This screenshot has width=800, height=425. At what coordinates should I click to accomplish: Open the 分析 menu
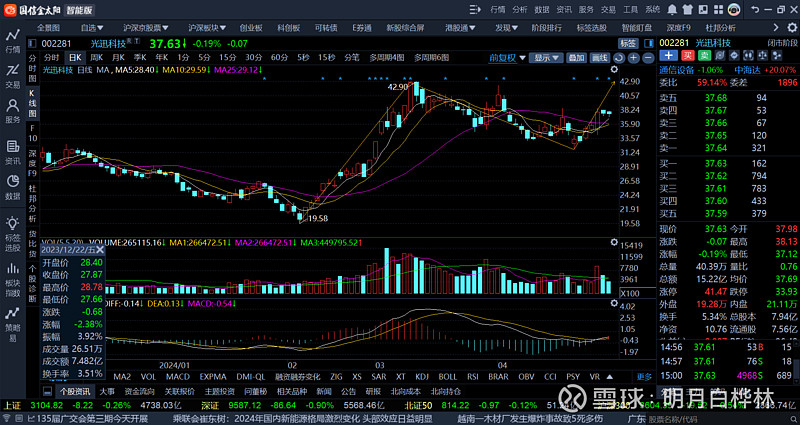pyautogui.click(x=520, y=10)
